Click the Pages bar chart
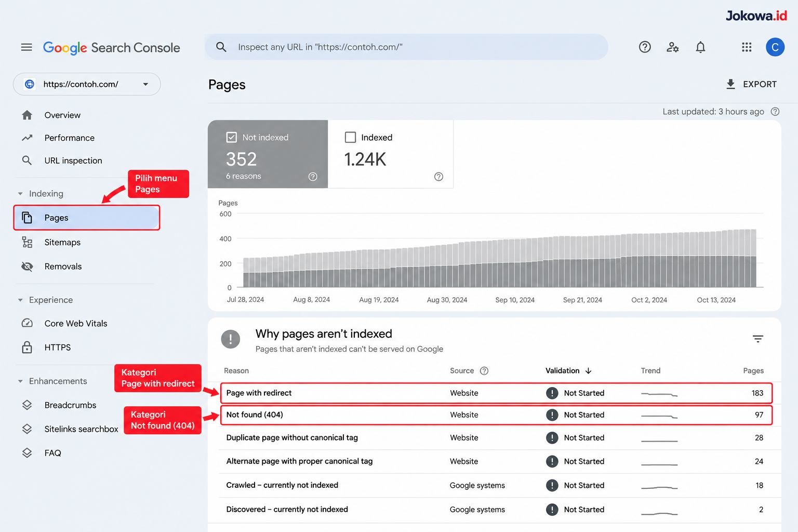The image size is (798, 532). pos(499,258)
